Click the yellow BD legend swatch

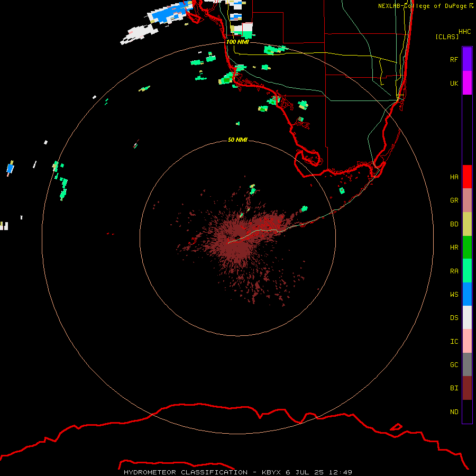[x=467, y=224]
